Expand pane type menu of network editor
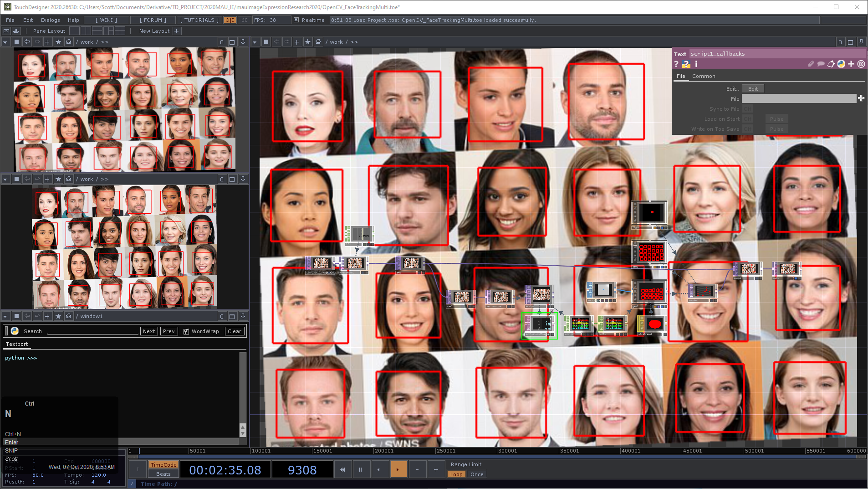This screenshot has width=868, height=489. [x=255, y=42]
